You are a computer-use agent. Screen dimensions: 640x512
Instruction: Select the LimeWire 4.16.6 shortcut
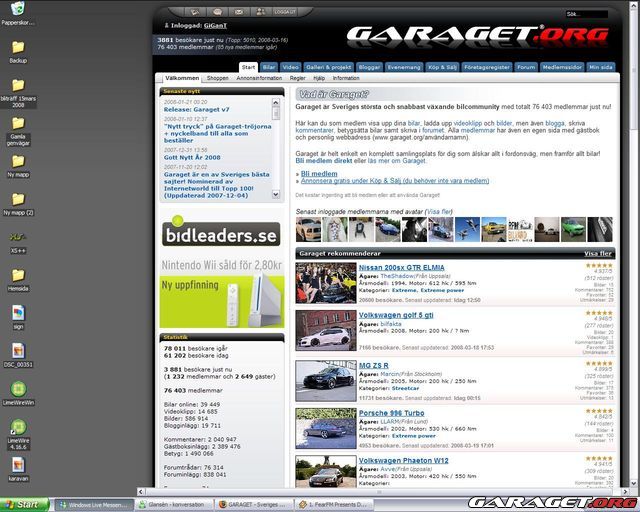[x=18, y=434]
